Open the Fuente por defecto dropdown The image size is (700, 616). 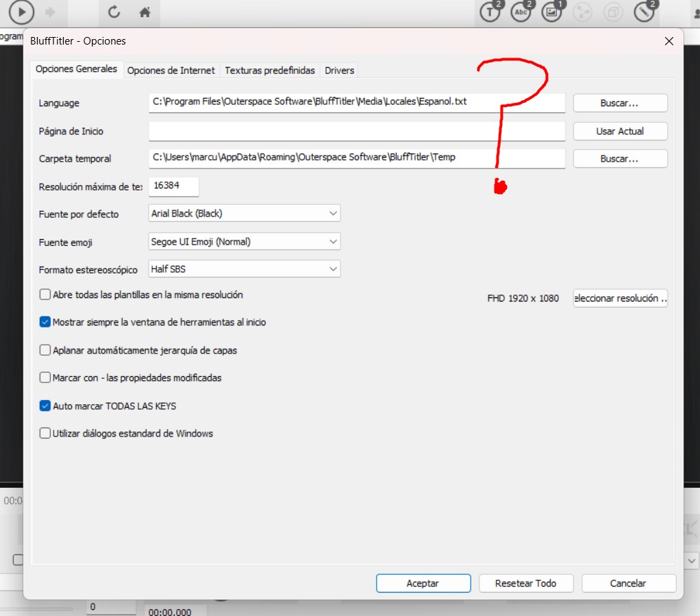[245, 213]
